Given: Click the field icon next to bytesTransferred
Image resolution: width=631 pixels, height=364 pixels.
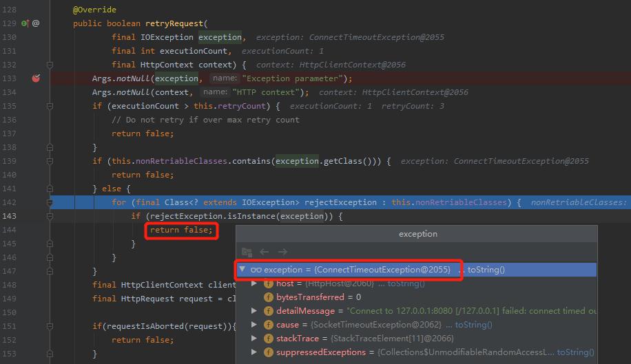Looking at the screenshot, I should pos(269,297).
